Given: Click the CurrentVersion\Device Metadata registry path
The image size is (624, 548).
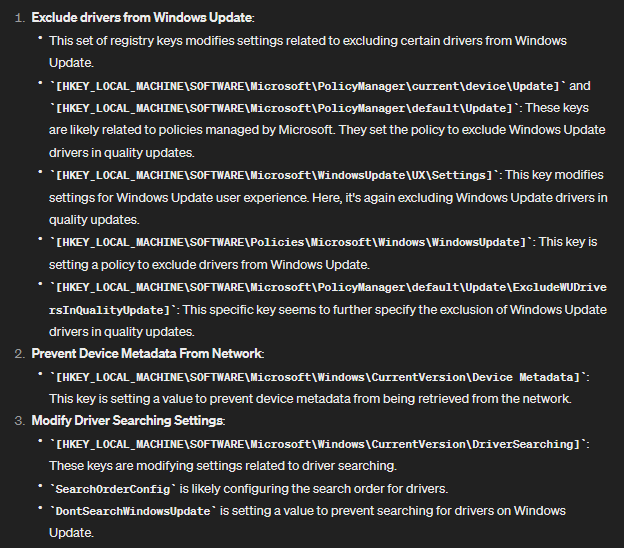Looking at the screenshot, I should point(318,377).
